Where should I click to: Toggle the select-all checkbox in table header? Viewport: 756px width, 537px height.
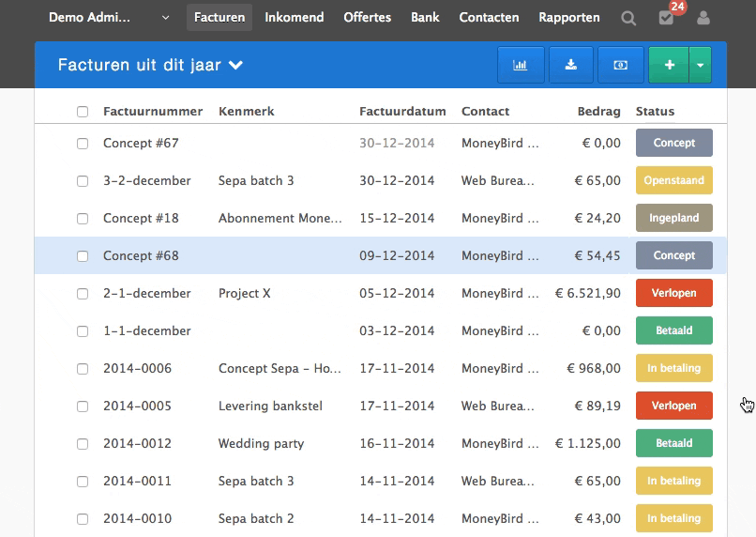point(83,112)
